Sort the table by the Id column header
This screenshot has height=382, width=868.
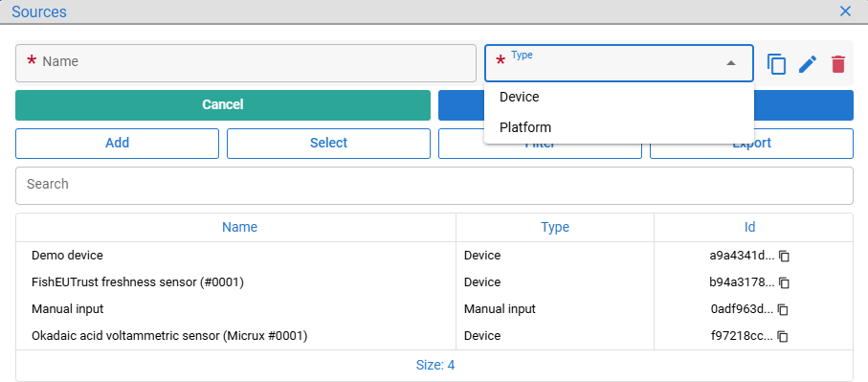[749, 227]
